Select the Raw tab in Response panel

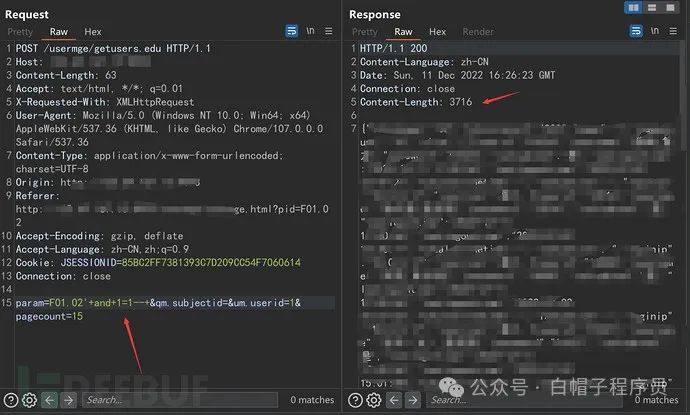(403, 32)
